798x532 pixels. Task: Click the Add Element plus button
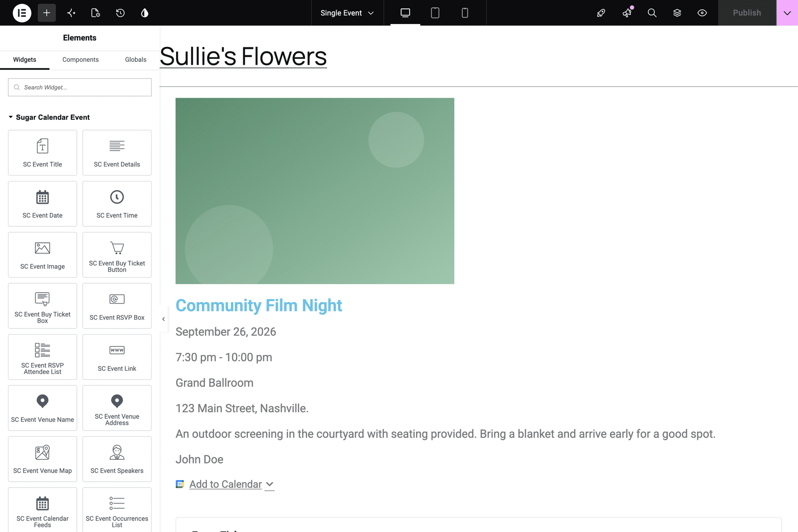[46, 13]
